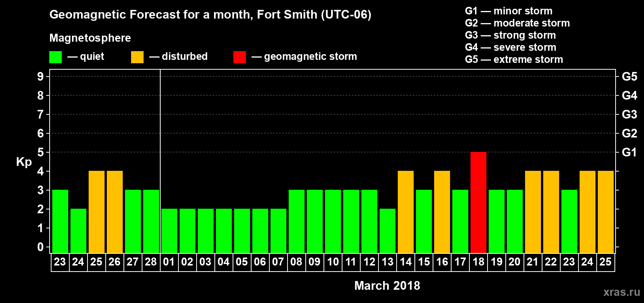This screenshot has width=644, height=303.
Task: Click the 'quiet' legend text
Action: click(x=92, y=57)
